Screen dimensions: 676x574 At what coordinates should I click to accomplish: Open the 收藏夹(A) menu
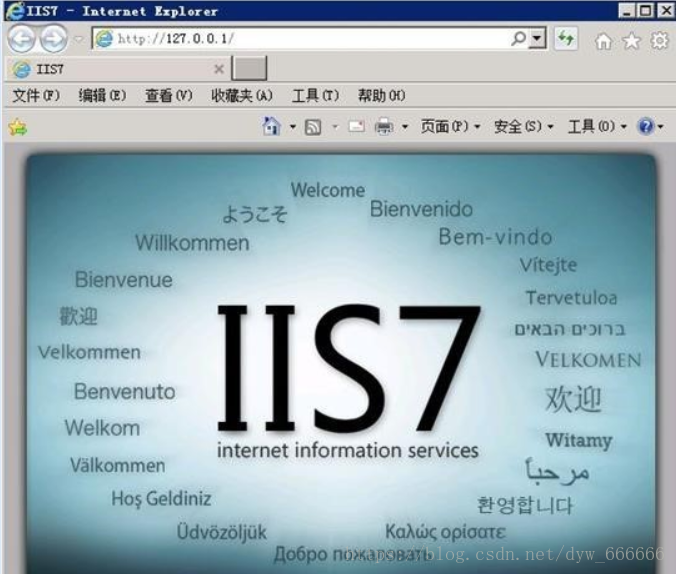point(242,95)
